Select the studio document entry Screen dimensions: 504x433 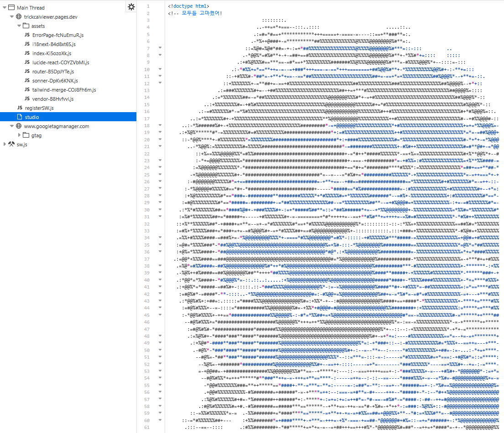click(x=68, y=117)
